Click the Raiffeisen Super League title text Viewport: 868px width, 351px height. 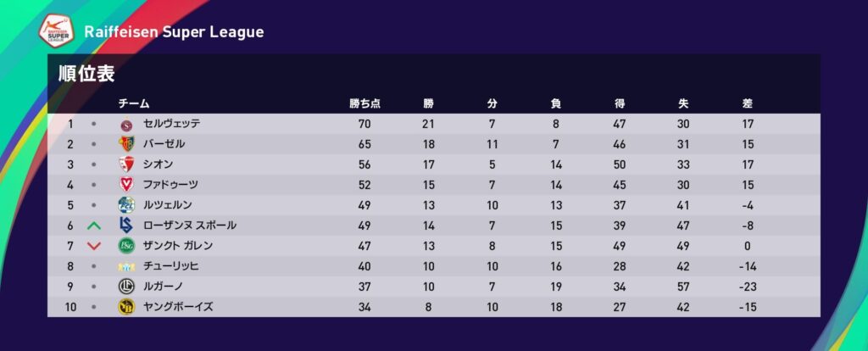click(174, 32)
